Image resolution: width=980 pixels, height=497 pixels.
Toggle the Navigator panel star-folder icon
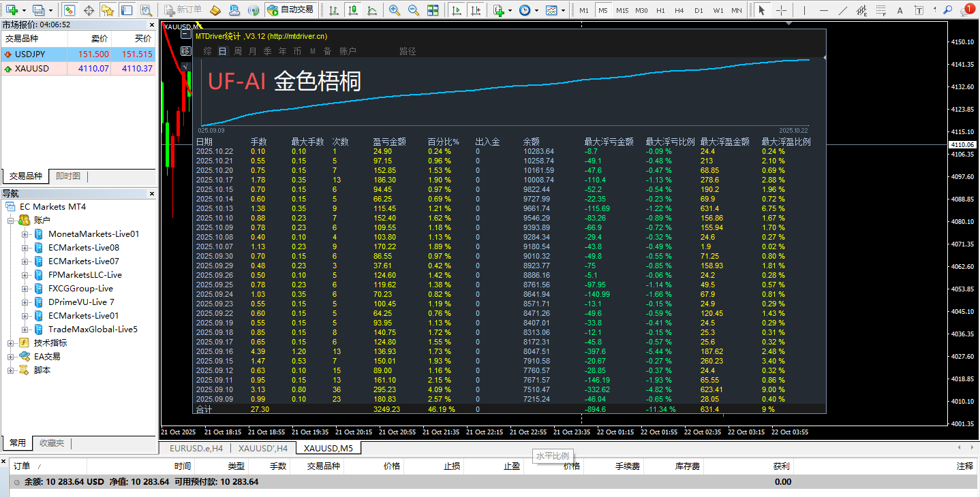pyautogui.click(x=107, y=10)
